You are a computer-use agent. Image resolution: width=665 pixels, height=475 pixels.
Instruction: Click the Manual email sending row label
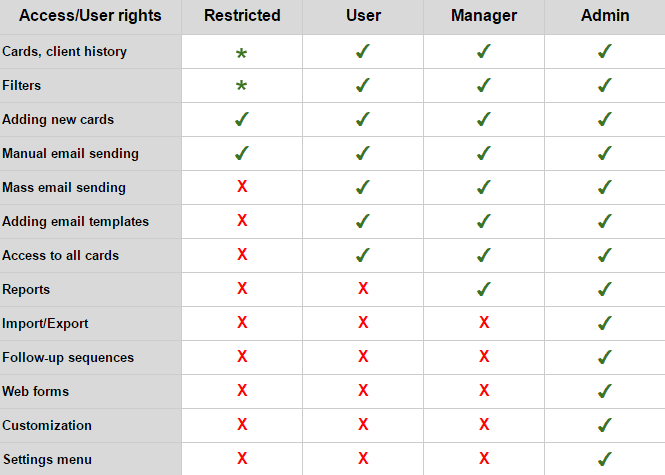pos(70,154)
